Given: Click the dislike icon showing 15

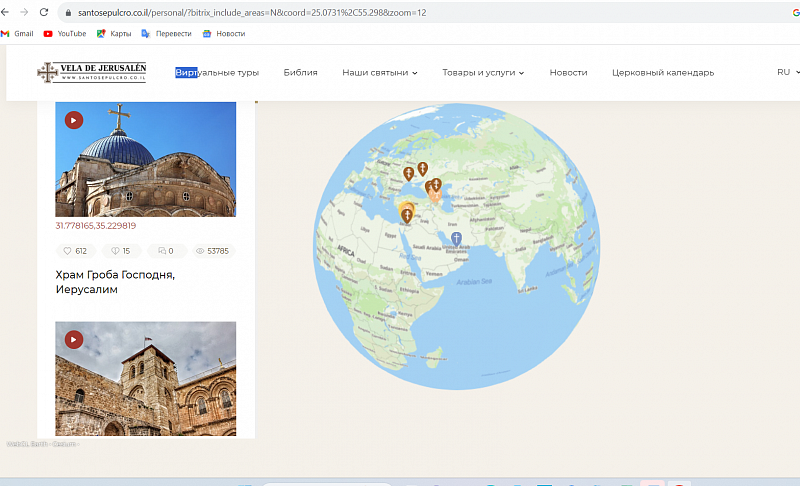Looking at the screenshot, I should pyautogui.click(x=114, y=251).
